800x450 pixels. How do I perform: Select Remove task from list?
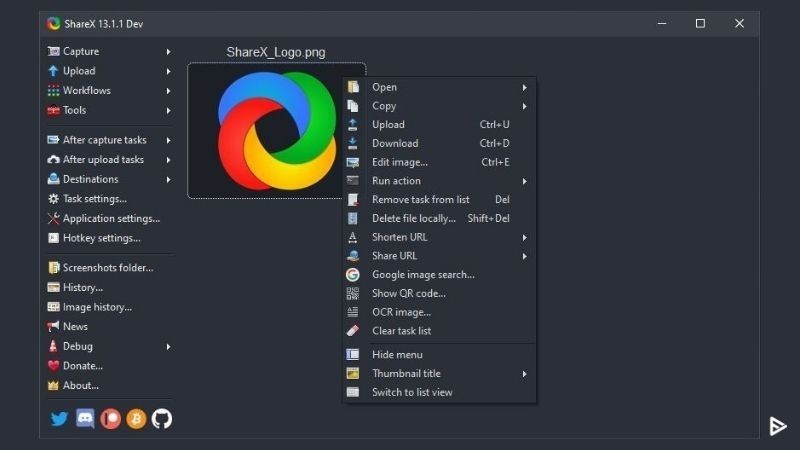point(439,199)
